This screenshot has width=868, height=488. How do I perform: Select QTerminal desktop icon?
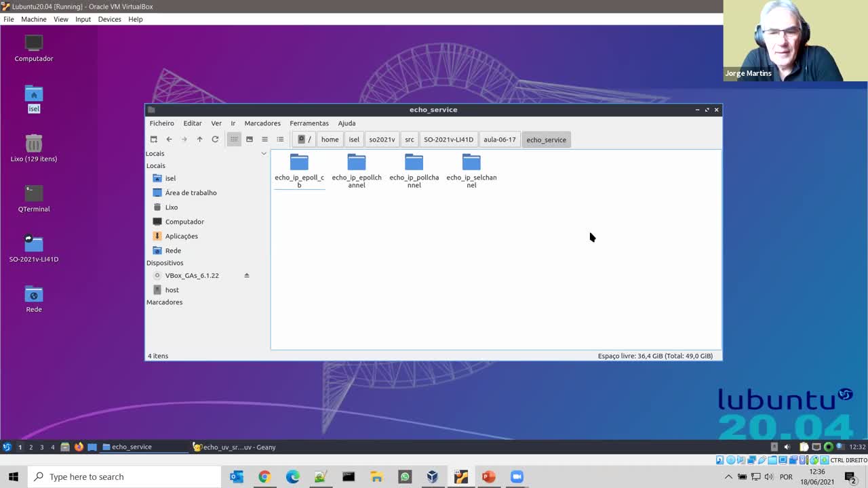point(34,199)
